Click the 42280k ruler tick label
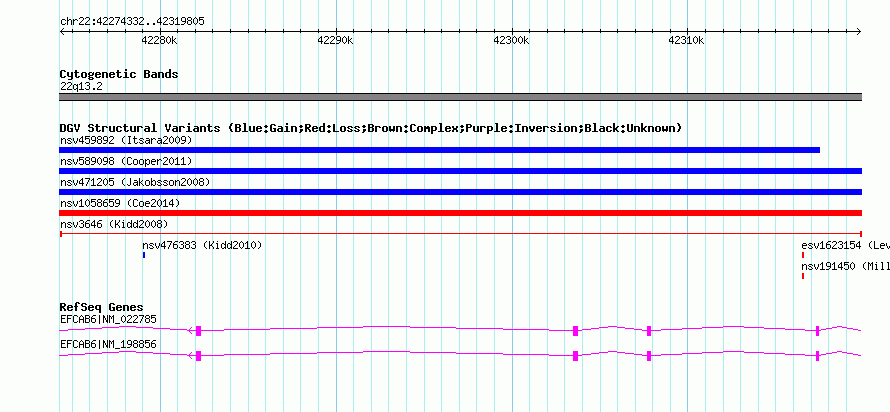The width and height of the screenshot is (890, 412). (x=160, y=41)
